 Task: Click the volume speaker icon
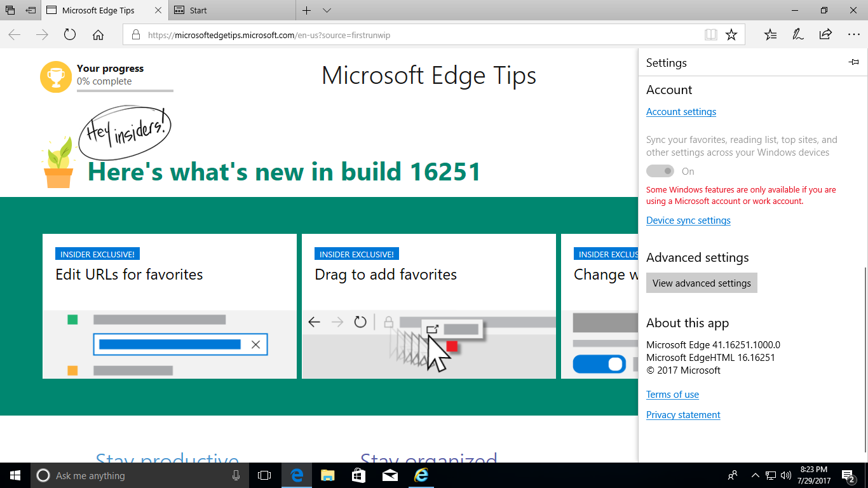786,475
